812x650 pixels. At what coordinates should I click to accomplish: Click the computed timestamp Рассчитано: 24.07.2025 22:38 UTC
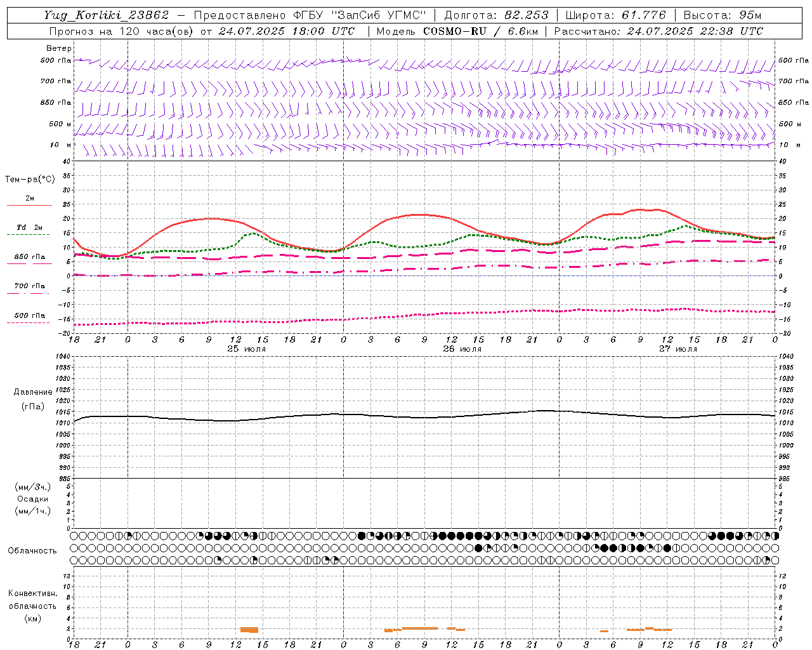pos(659,31)
